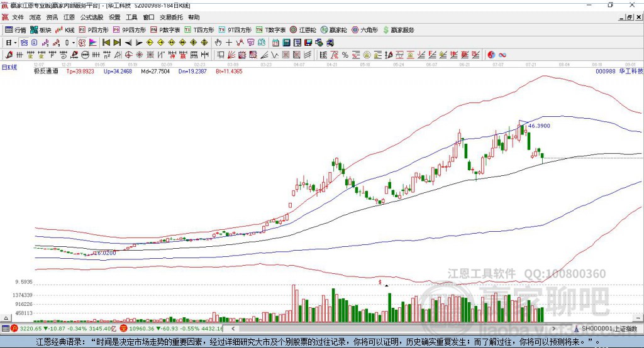Click the 46.3900 high price label

point(539,126)
